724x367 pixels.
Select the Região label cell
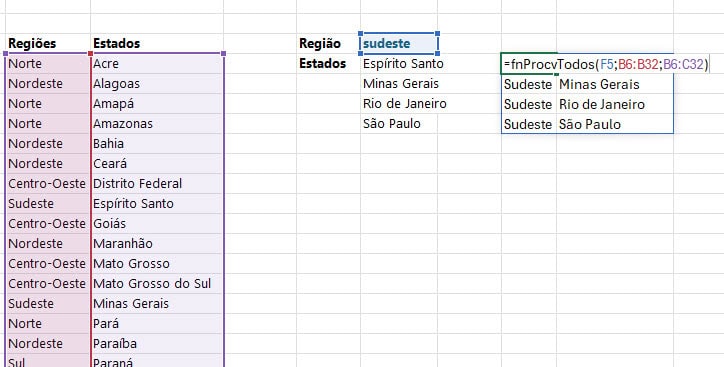[328, 43]
